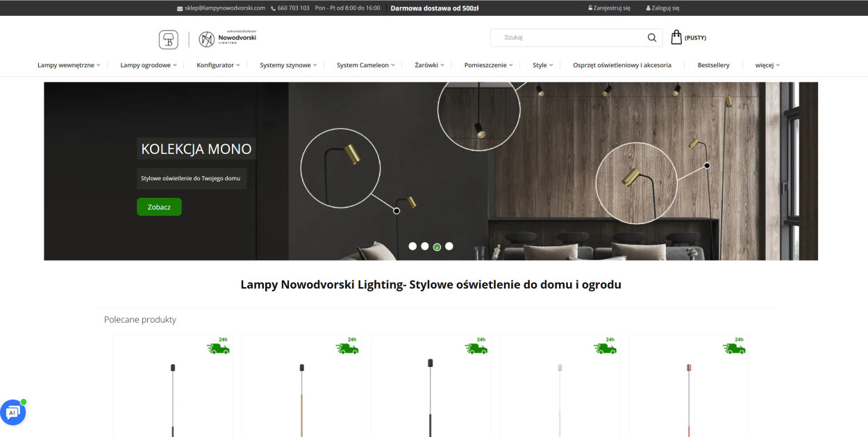Expand the Lampy wewnętrzne dropdown menu
Viewport: 868px width, 437px height.
pyautogui.click(x=69, y=65)
